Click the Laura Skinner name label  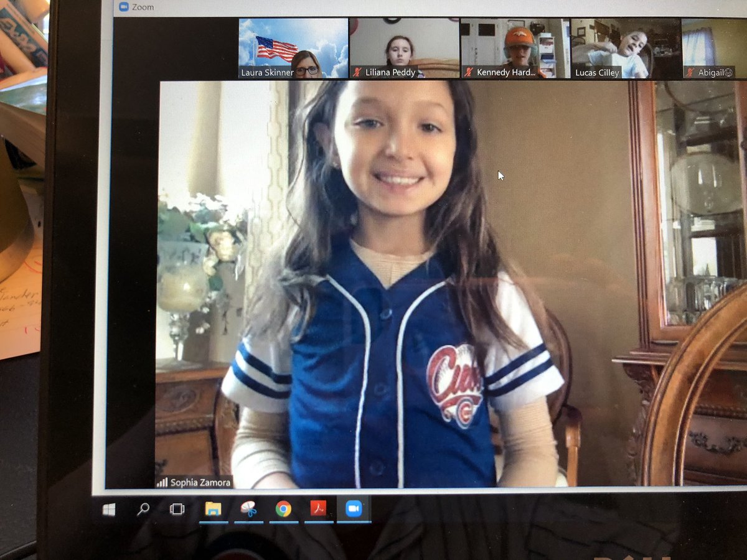pos(268,73)
